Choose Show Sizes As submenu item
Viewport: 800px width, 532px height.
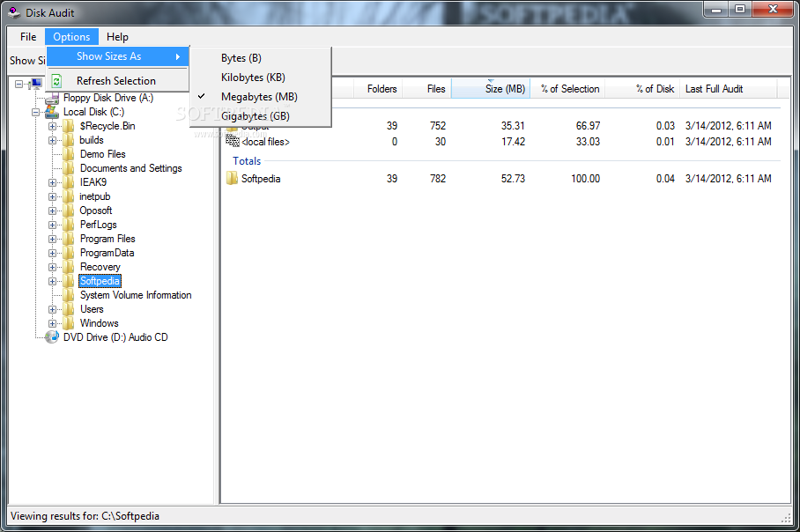118,56
